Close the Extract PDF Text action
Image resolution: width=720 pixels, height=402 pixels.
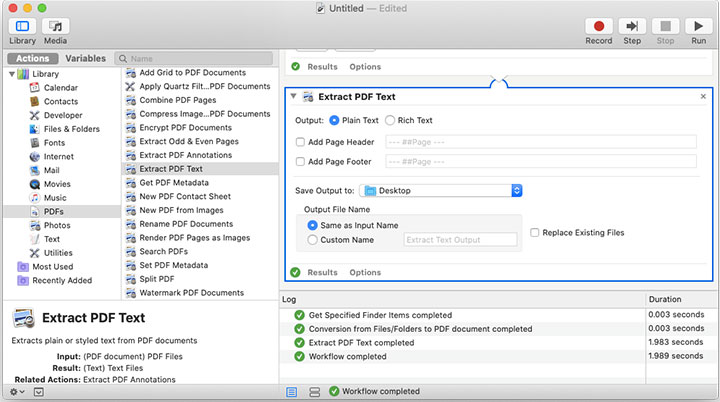[x=703, y=97]
